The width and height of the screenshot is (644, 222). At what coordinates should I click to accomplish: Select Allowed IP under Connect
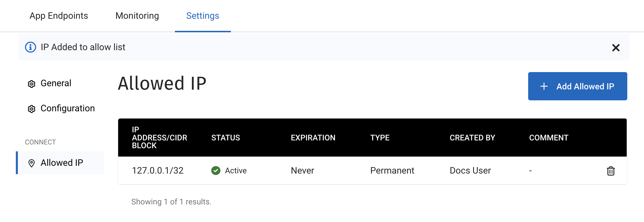point(62,163)
